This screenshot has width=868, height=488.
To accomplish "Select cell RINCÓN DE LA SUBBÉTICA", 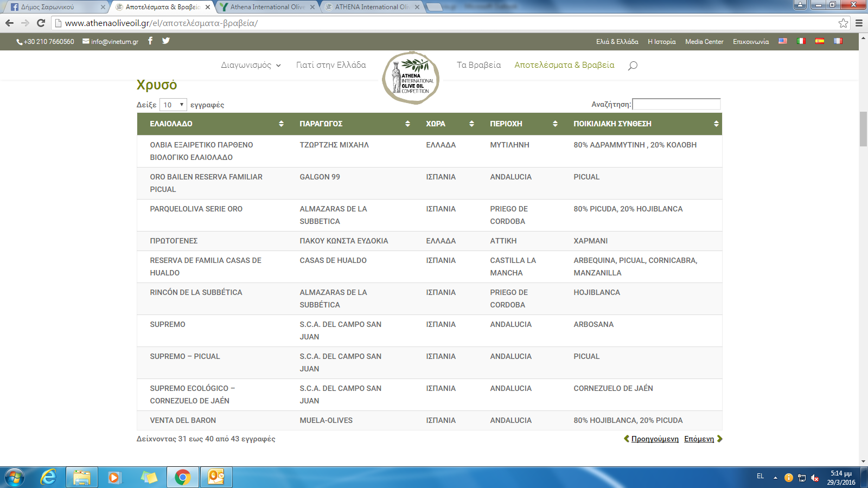I will click(x=212, y=299).
